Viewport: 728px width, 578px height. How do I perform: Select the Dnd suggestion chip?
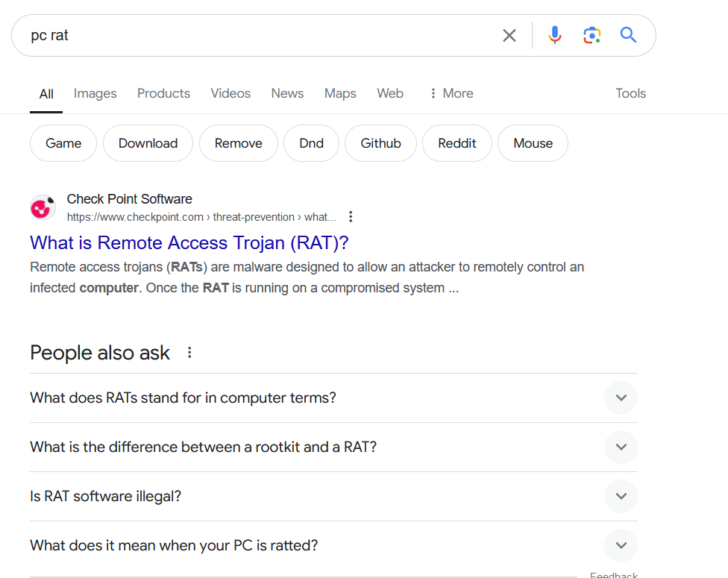click(312, 143)
